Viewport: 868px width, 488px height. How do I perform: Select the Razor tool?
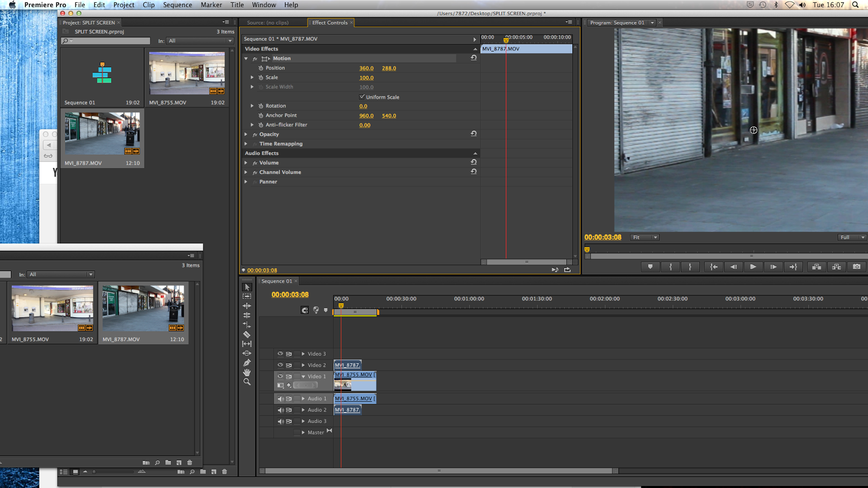[247, 335]
